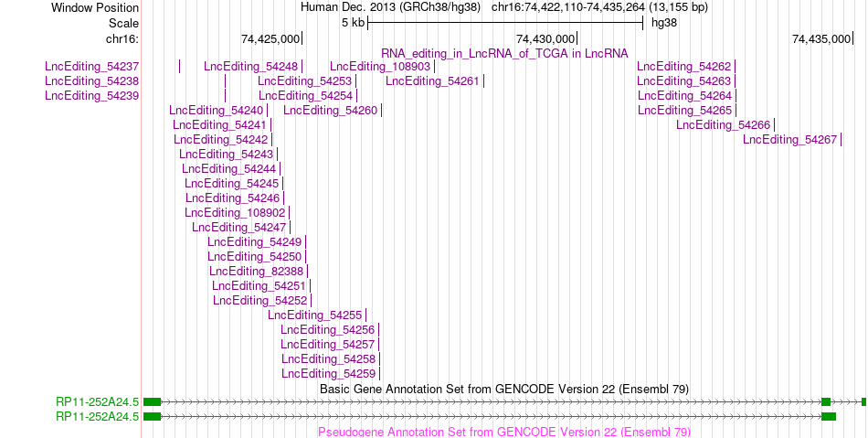Click the LncEditing_82388 item
The width and height of the screenshot is (868, 438).
[x=257, y=271]
